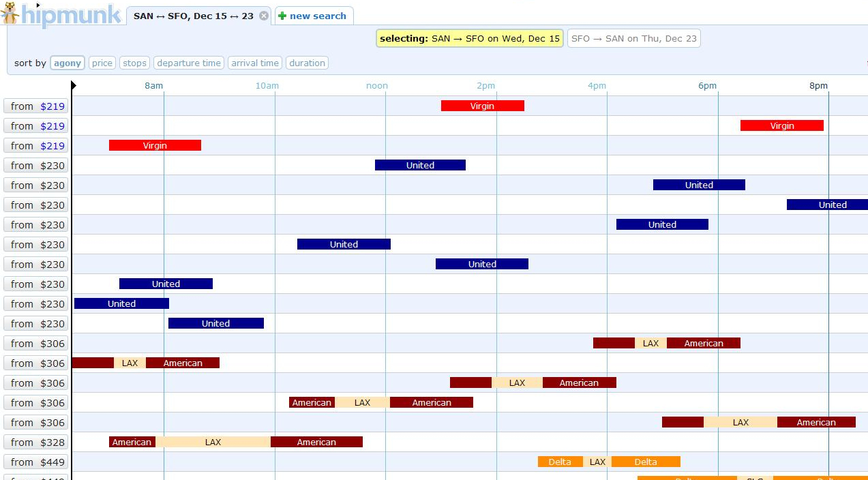868x480 pixels.
Task: Click the Virgin flight bar departing at 7am
Action: point(155,145)
